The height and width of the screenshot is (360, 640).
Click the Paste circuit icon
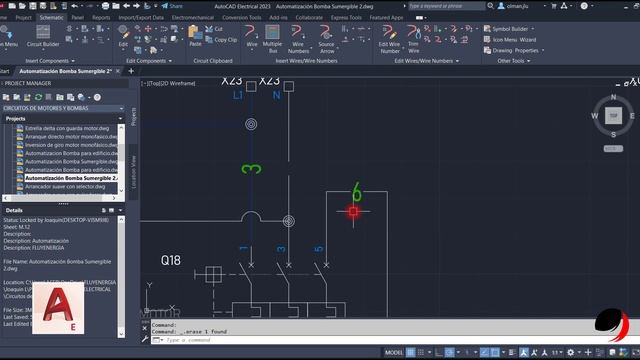195,36
